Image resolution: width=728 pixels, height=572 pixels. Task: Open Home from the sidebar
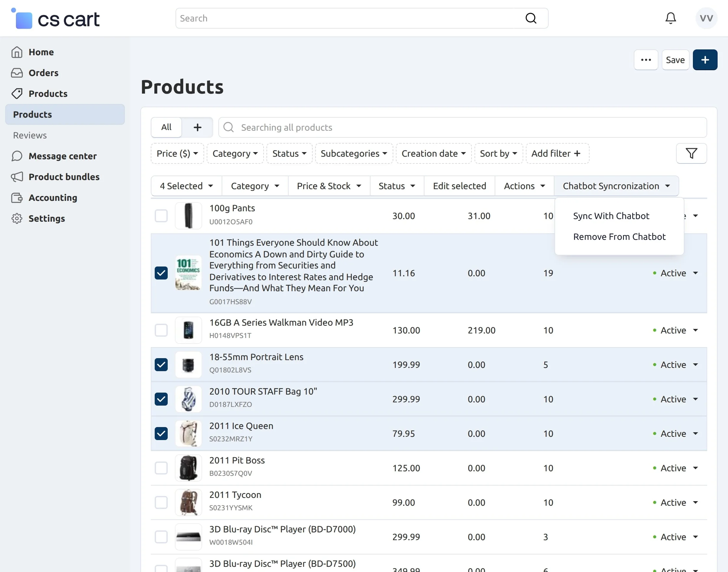(41, 52)
